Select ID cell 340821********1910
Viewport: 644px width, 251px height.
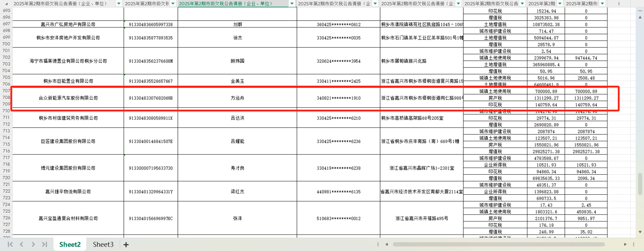coord(338,98)
